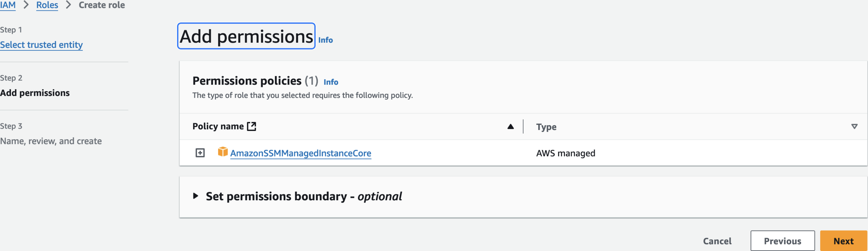The width and height of the screenshot is (868, 251).
Task: Click the Policy name column header
Action: 218,127
